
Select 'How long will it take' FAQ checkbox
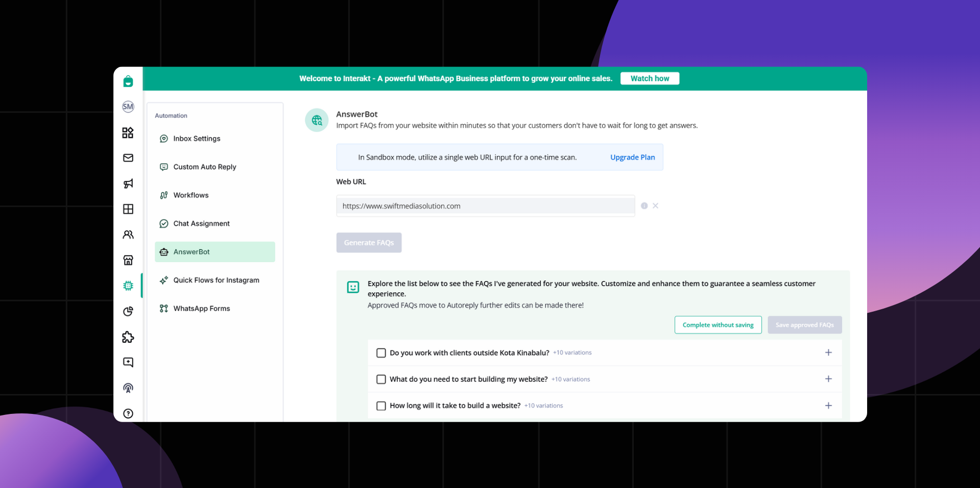(381, 406)
